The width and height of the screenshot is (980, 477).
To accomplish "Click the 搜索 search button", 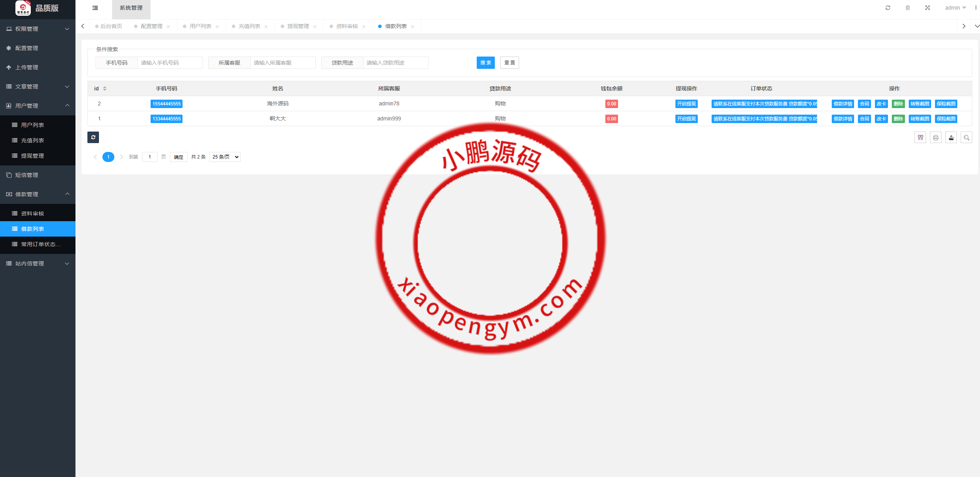I will coord(485,63).
